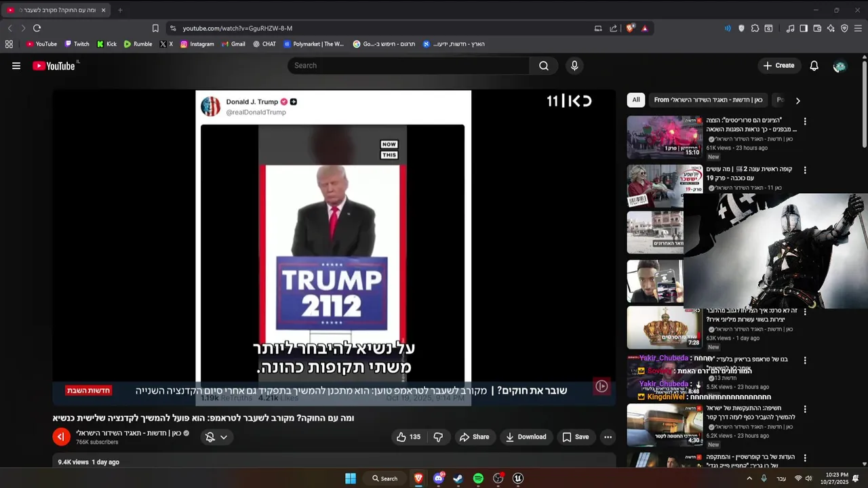Toggle the browser sidebar panel
The image size is (868, 488).
click(804, 28)
